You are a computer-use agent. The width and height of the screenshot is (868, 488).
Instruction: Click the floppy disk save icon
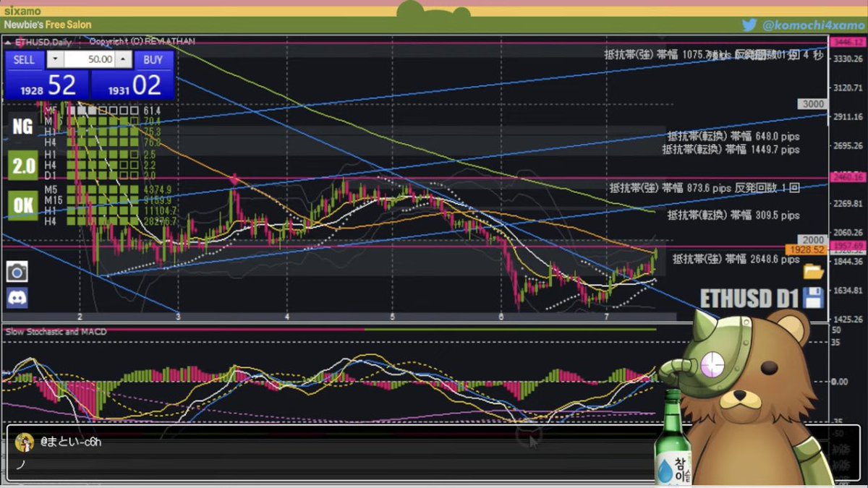point(814,297)
